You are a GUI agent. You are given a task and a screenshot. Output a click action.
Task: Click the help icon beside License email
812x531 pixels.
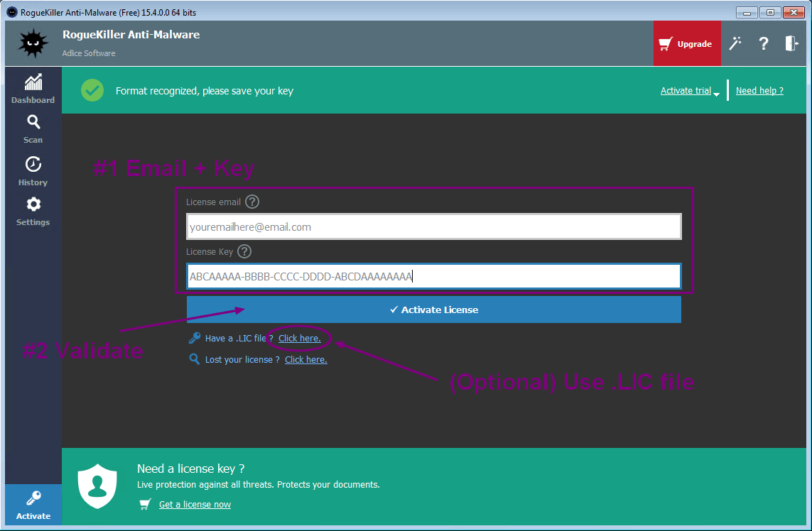(252, 202)
